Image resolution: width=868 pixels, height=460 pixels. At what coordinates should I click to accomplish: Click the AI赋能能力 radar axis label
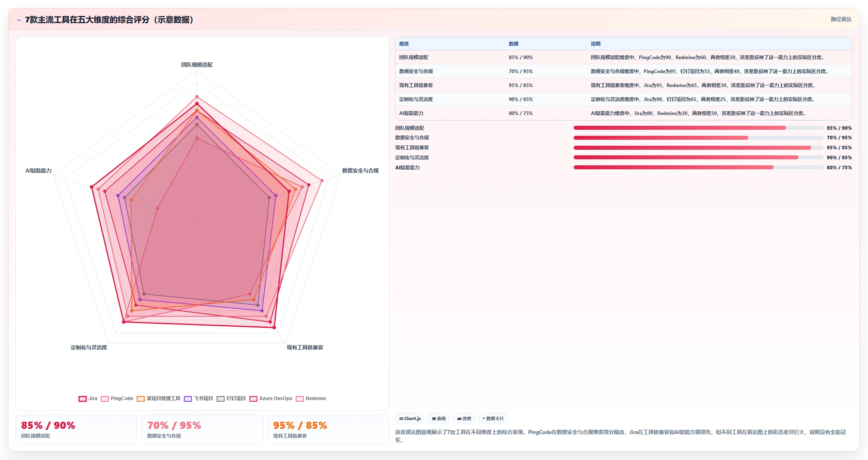pos(38,171)
